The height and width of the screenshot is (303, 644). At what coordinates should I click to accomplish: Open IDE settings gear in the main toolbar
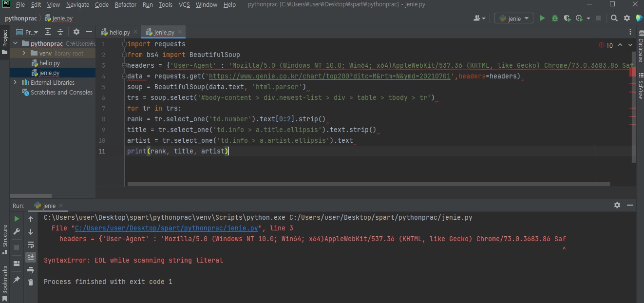[x=627, y=18]
